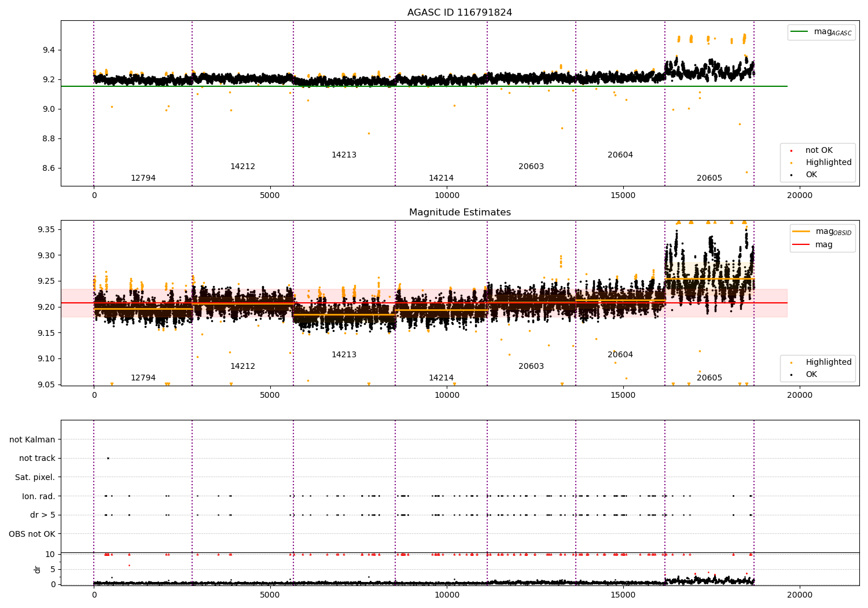Click OBSID label 14213 in the top plot

(x=344, y=155)
